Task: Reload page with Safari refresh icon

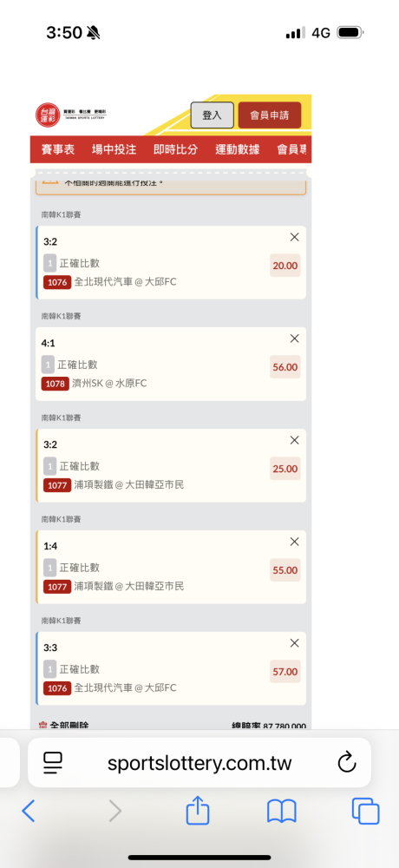Action: [x=346, y=762]
